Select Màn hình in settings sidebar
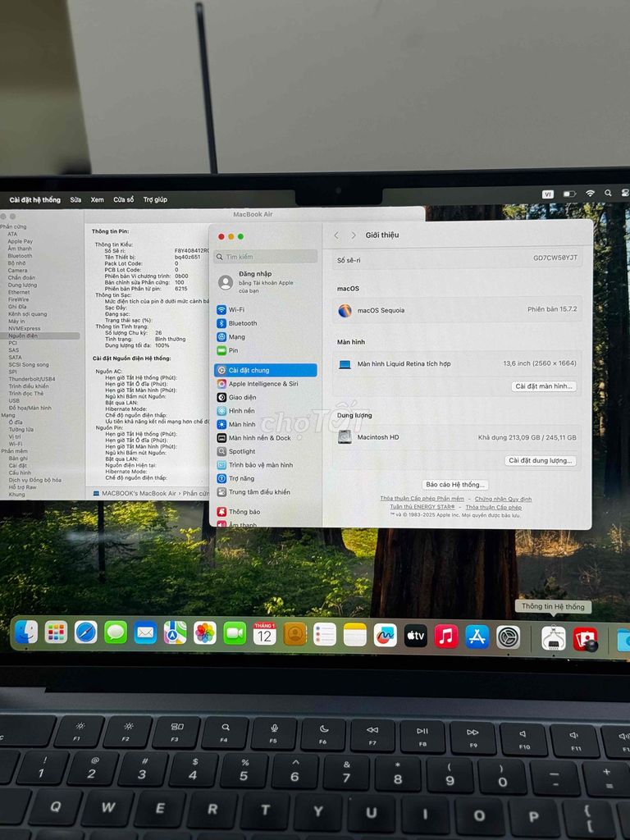This screenshot has height=840, width=630. coord(266,424)
